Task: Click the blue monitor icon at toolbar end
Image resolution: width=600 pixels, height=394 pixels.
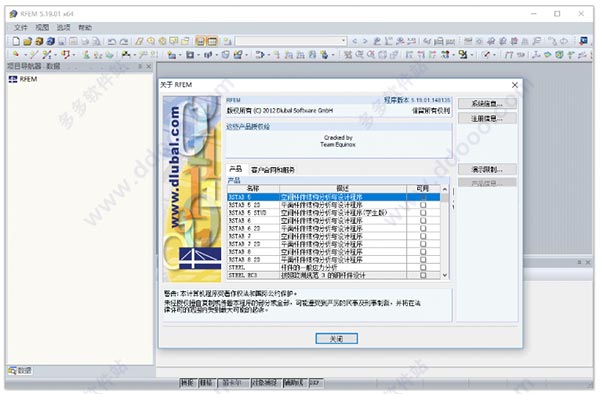Action: 583,41
